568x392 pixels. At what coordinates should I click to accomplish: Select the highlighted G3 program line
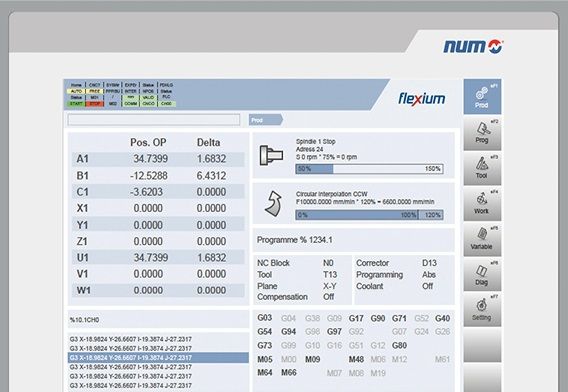click(x=158, y=358)
